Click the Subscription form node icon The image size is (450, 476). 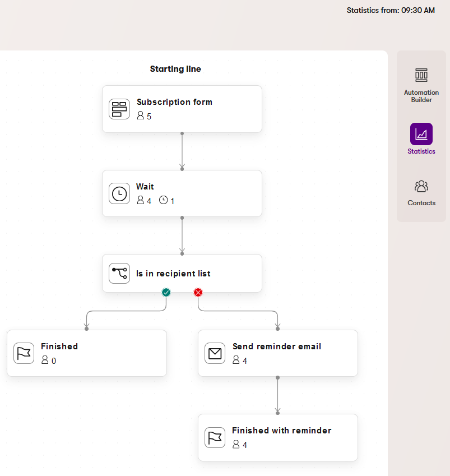coord(119,109)
